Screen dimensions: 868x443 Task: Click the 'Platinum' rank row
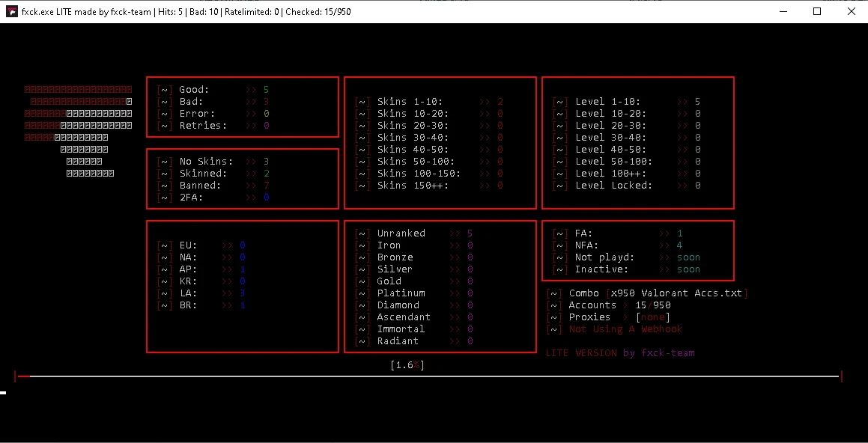click(x=414, y=293)
